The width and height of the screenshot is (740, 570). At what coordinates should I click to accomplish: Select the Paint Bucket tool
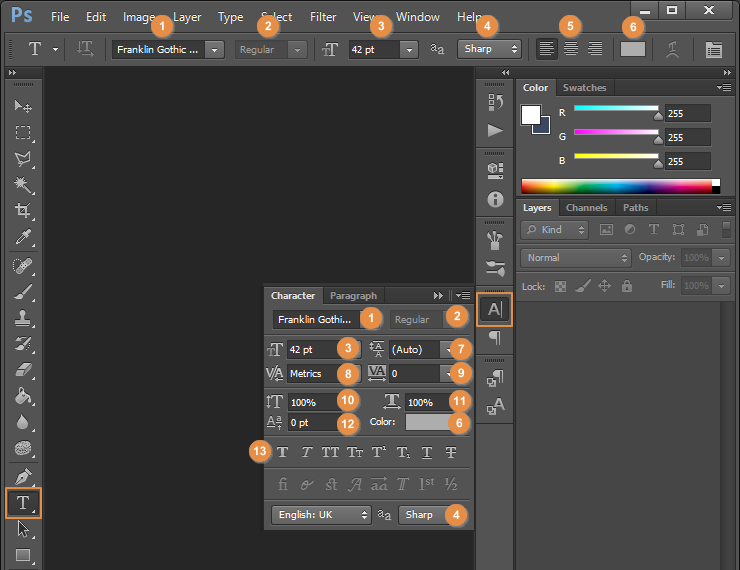click(23, 395)
